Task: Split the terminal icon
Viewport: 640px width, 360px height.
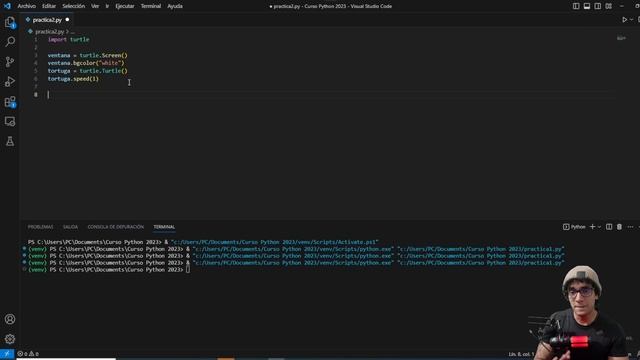Action: click(x=609, y=227)
